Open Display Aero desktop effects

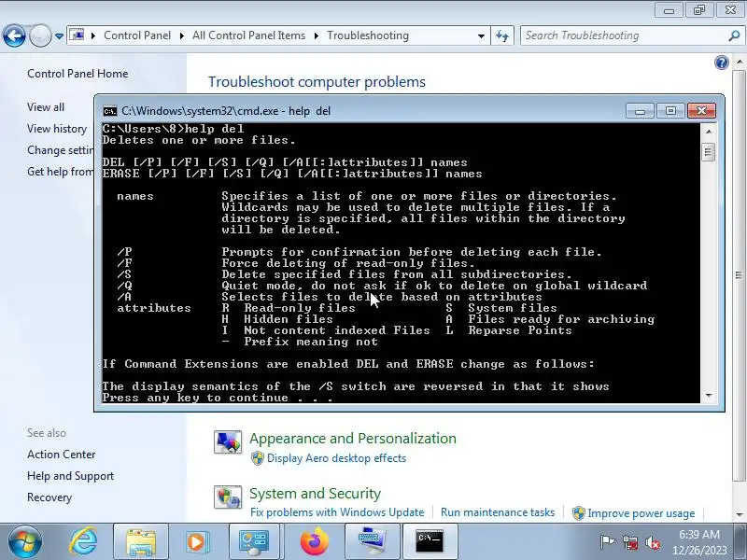coord(336,458)
